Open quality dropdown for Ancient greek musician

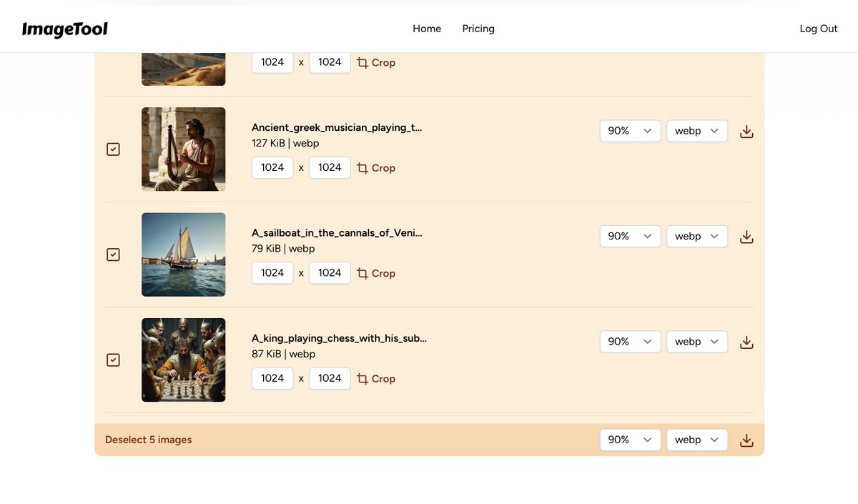point(630,131)
